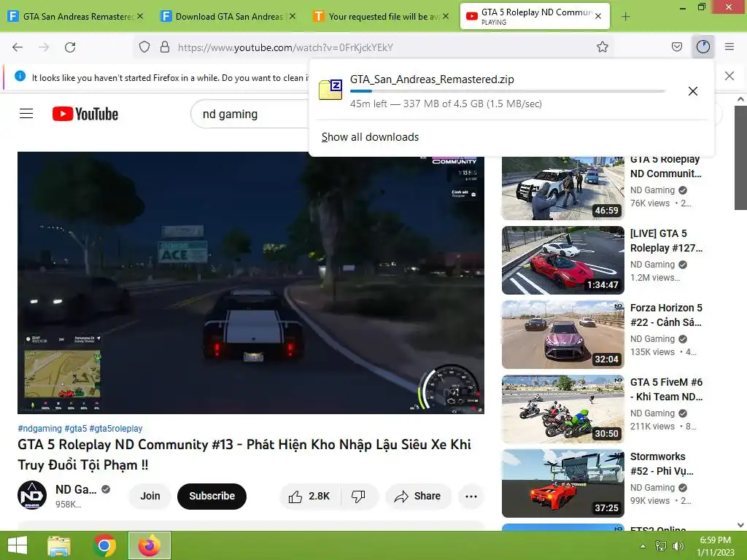Open the more actions three-dot menu
This screenshot has height=560, width=747.
[x=471, y=496]
